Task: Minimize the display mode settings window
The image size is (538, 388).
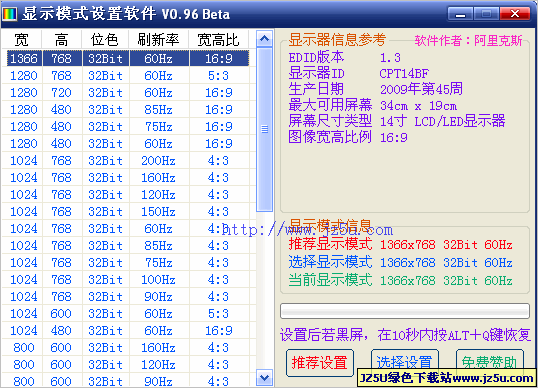Action: [x=460, y=14]
